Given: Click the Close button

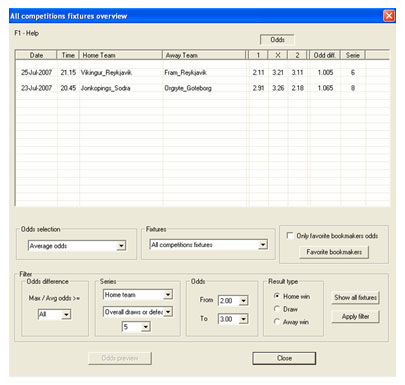Looking at the screenshot, I should pos(284,358).
